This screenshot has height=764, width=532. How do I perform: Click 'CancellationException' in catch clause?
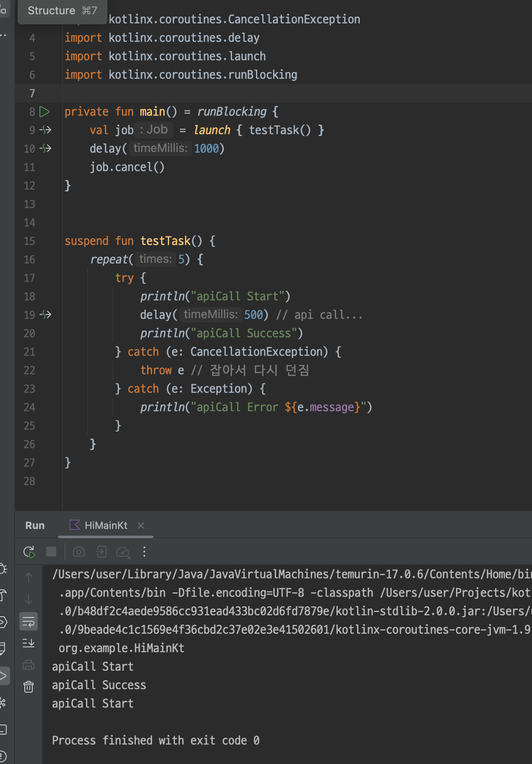[x=256, y=352]
